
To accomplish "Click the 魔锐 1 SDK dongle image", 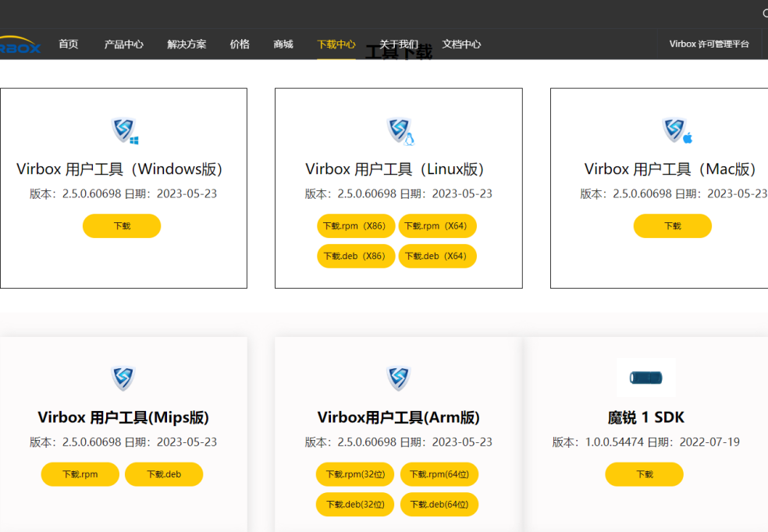I will pos(645,378).
